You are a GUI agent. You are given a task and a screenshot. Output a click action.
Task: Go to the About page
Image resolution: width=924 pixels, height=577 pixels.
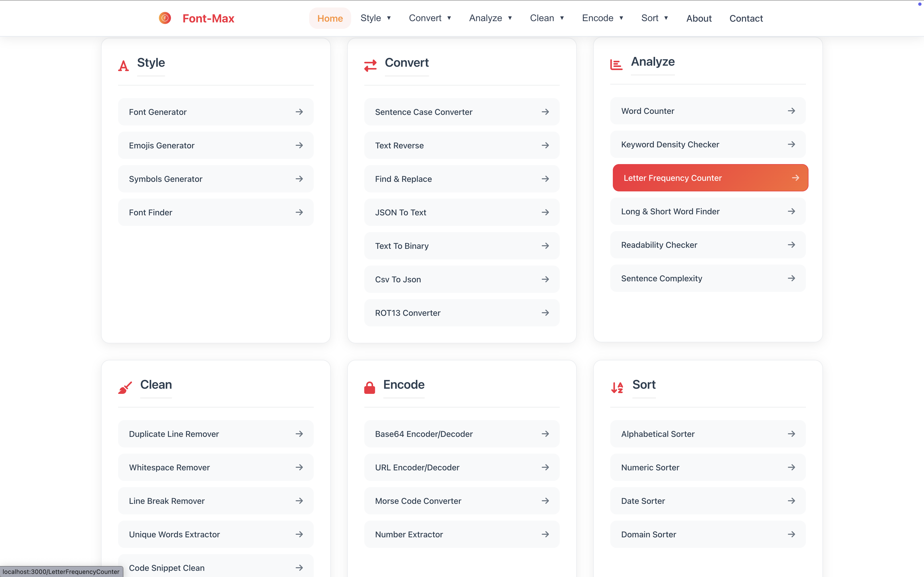point(699,18)
